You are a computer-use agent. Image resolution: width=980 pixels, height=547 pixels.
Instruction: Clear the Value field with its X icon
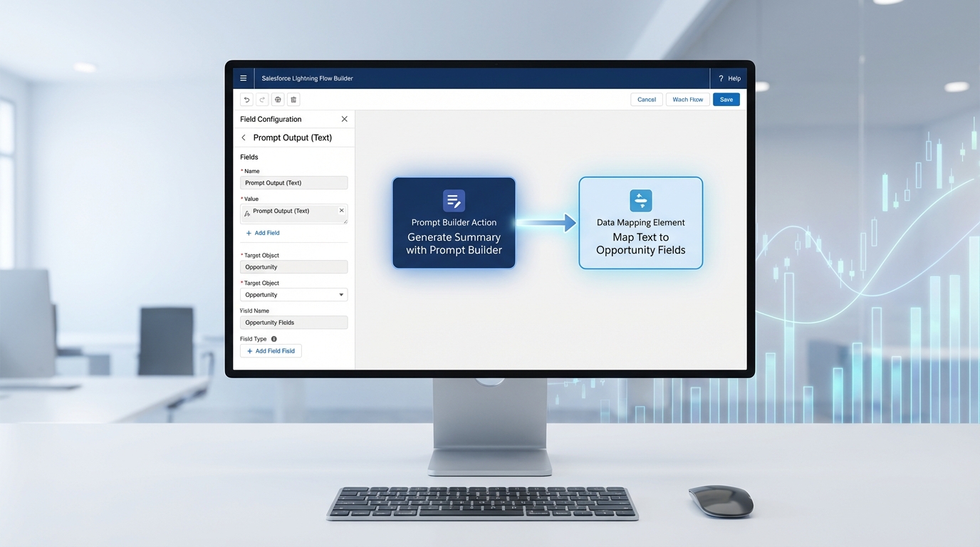[341, 210]
